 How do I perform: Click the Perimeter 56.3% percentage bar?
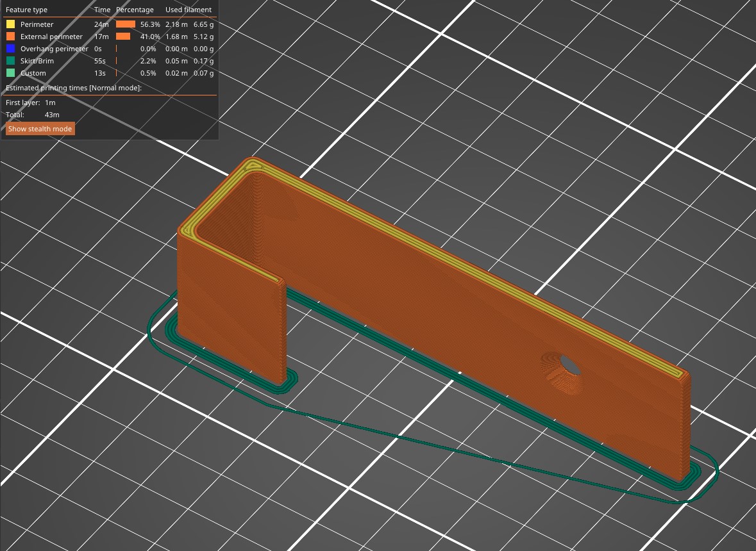(x=126, y=24)
